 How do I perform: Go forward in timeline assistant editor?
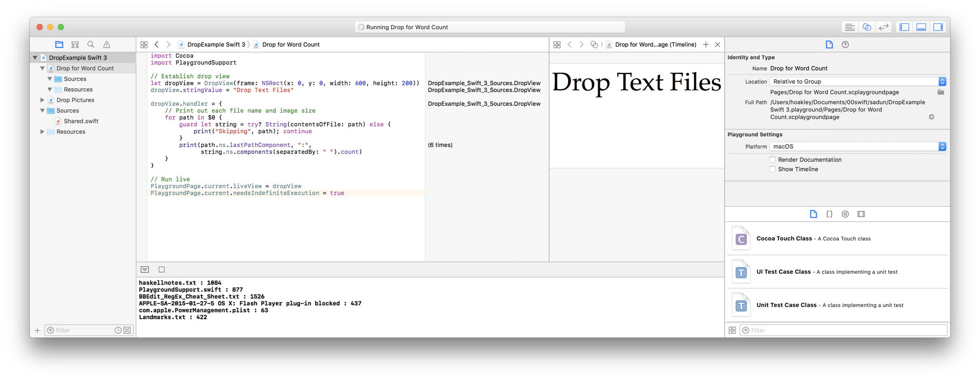pyautogui.click(x=581, y=44)
